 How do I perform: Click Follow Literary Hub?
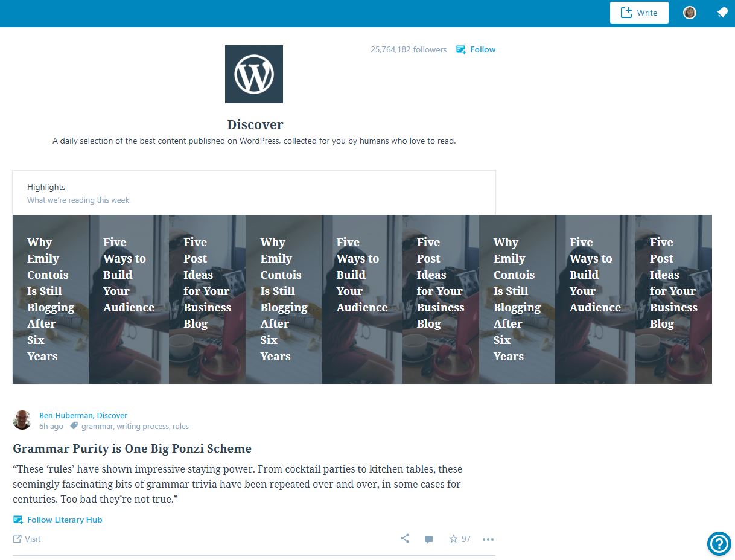pyautogui.click(x=57, y=520)
